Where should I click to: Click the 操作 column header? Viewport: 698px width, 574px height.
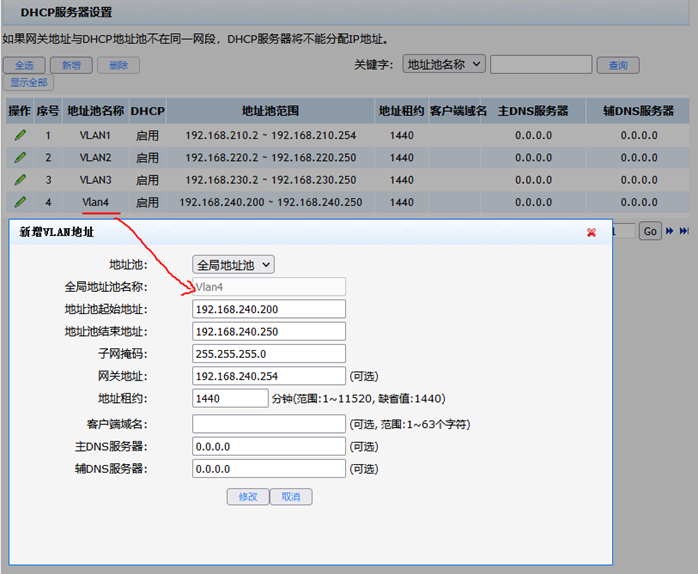tap(20, 111)
